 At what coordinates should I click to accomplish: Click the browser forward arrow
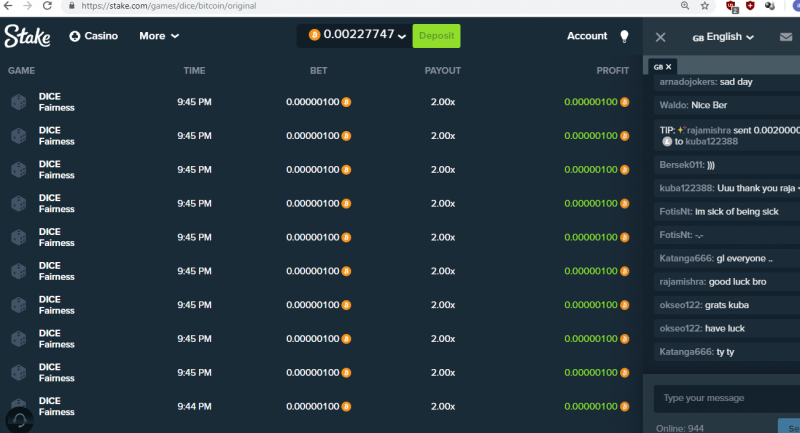pos(28,6)
